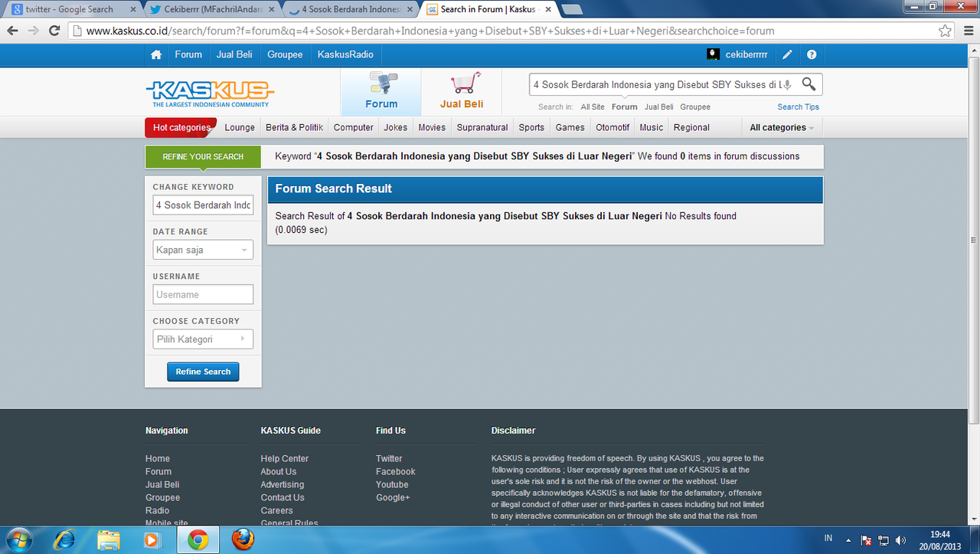Open Jokes category

[x=396, y=128]
